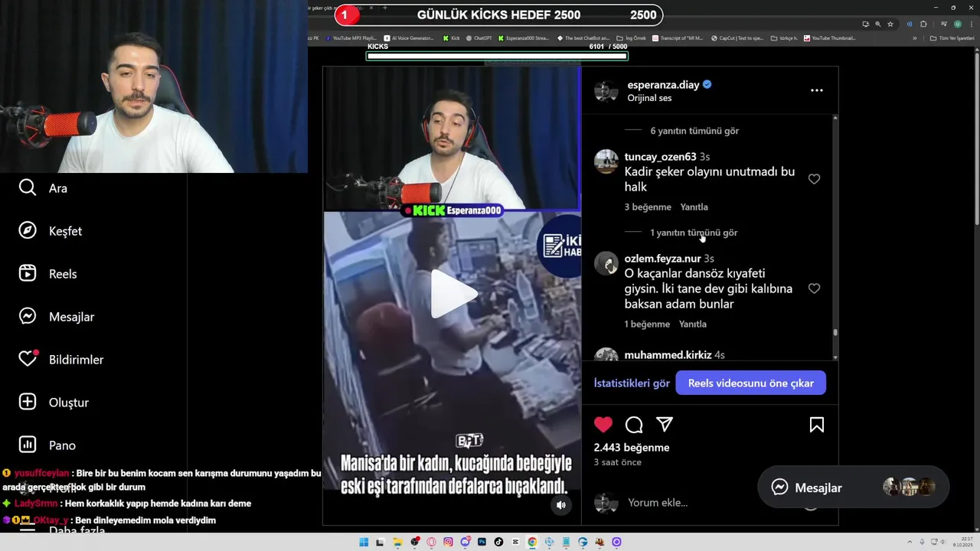Click the comment bubble icon
The image size is (980, 551).
click(634, 425)
